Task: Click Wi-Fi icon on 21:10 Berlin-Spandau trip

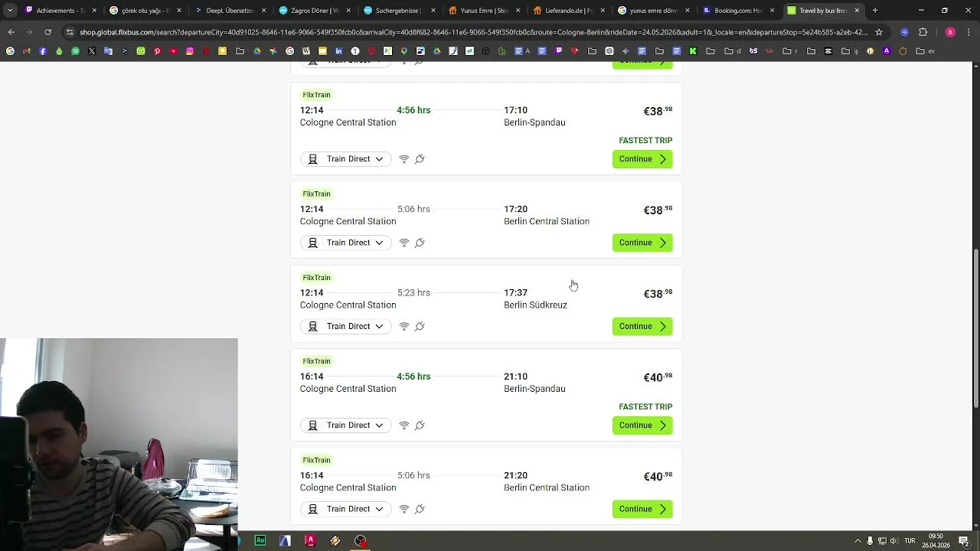Action: pyautogui.click(x=404, y=425)
